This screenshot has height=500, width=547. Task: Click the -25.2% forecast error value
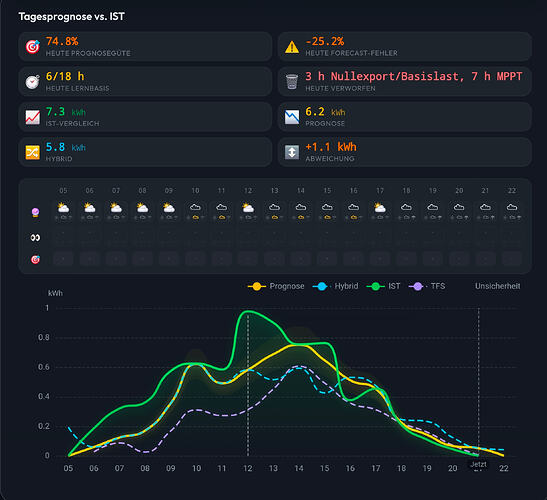(x=325, y=41)
